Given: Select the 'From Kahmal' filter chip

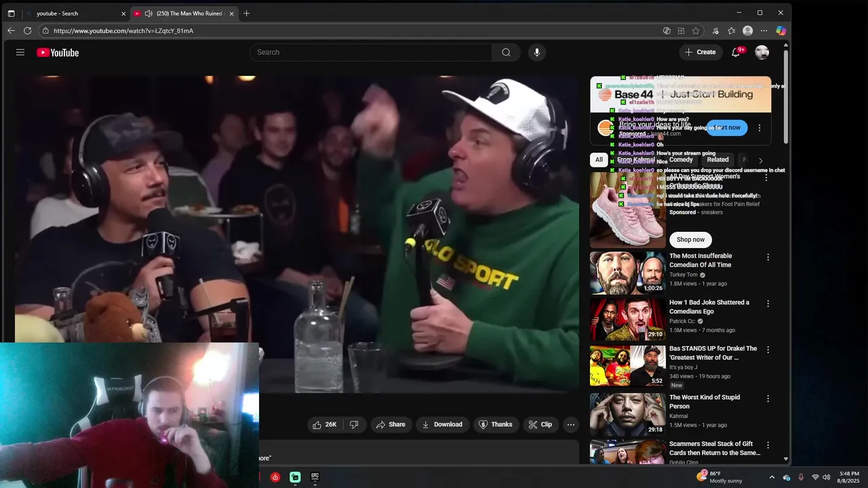Looking at the screenshot, I should 635,160.
